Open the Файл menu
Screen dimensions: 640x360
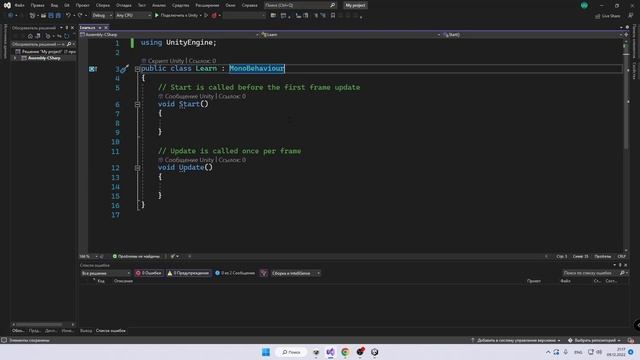tap(19, 5)
